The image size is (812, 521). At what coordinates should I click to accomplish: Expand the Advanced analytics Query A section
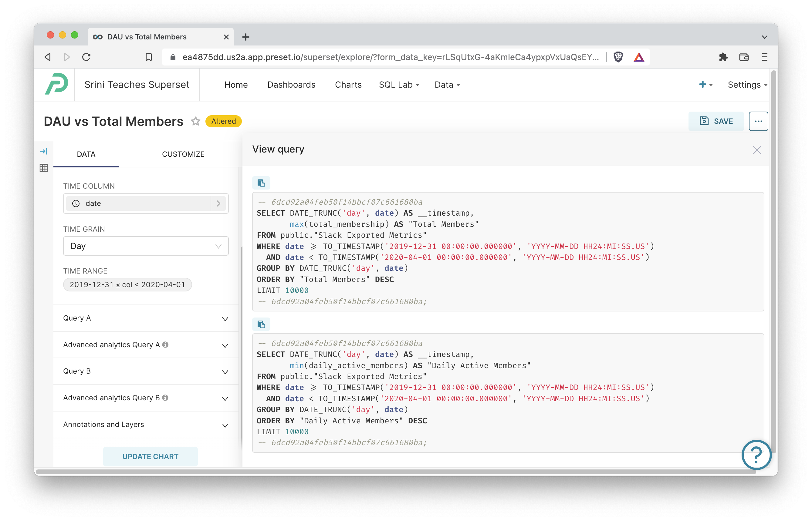(225, 345)
